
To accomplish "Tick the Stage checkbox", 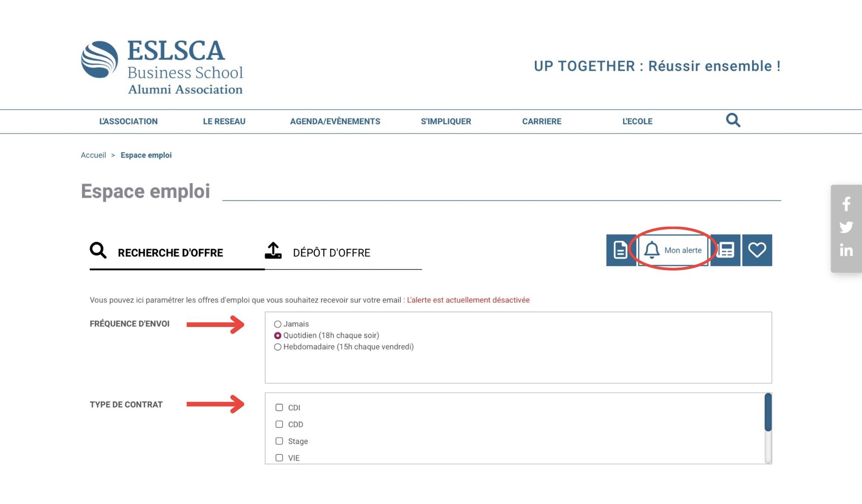I will pos(279,441).
